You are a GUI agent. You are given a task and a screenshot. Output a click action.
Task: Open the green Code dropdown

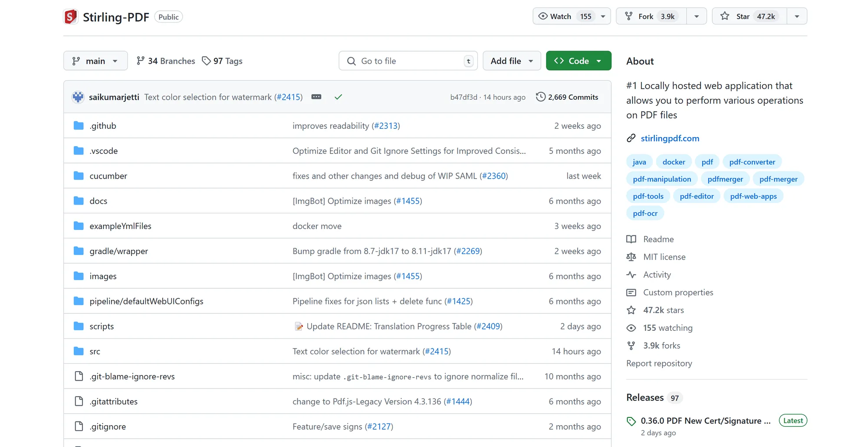coord(578,61)
